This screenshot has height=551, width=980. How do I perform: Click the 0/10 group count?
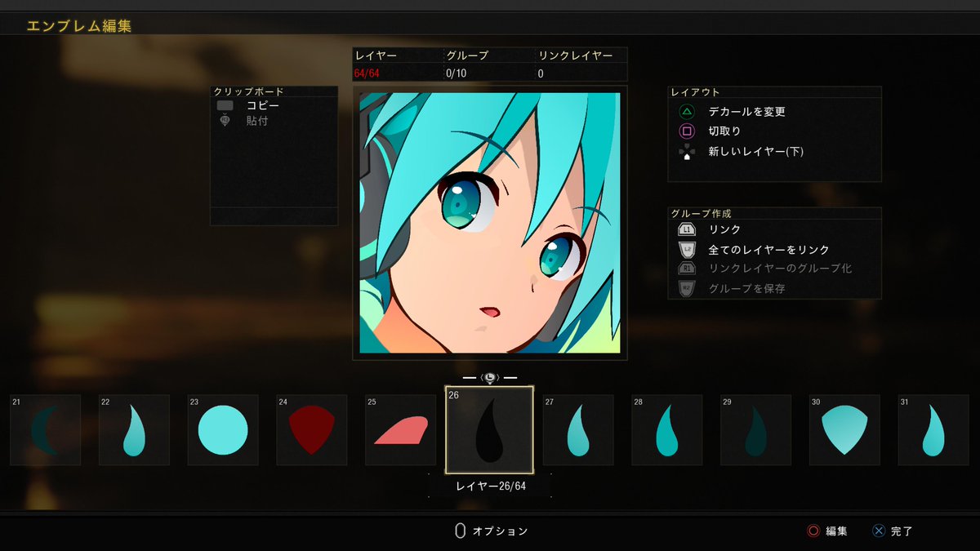coord(457,73)
